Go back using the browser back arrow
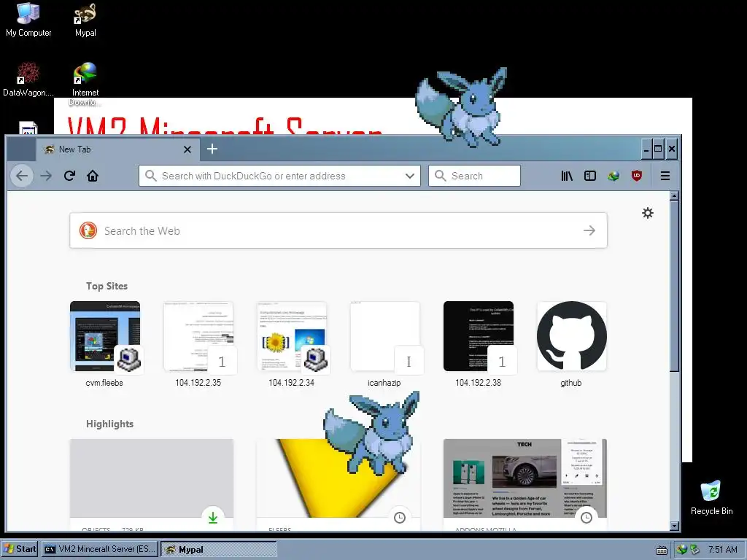Viewport: 747px width, 560px height. click(x=22, y=176)
